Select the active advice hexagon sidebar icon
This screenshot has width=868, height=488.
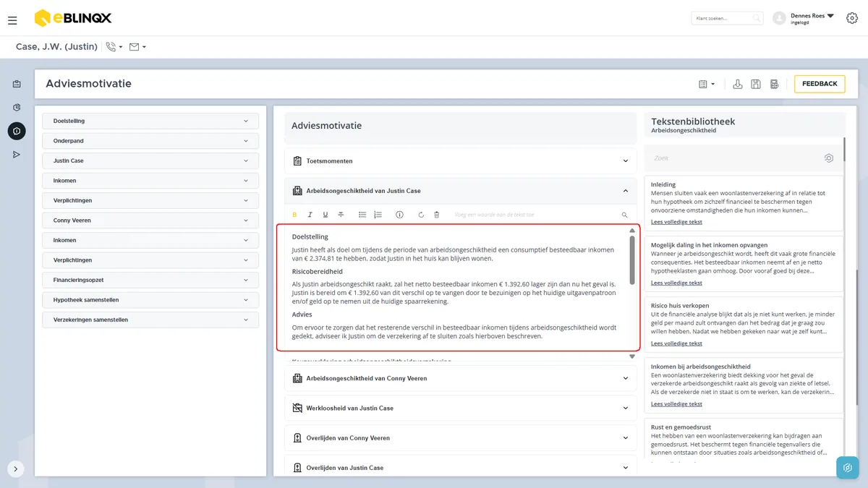(x=17, y=131)
